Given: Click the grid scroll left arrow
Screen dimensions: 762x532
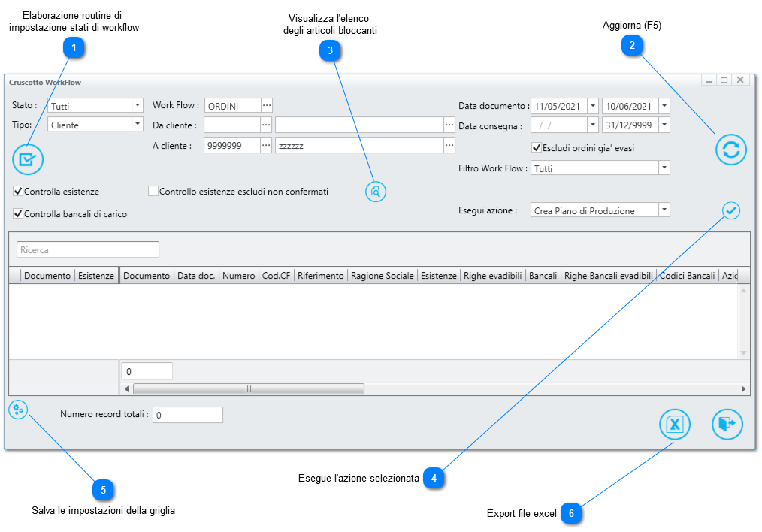Looking at the screenshot, I should click(x=127, y=388).
